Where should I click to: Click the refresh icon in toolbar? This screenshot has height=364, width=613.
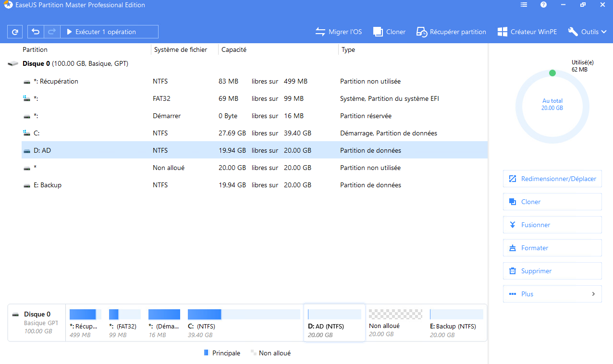click(x=15, y=32)
